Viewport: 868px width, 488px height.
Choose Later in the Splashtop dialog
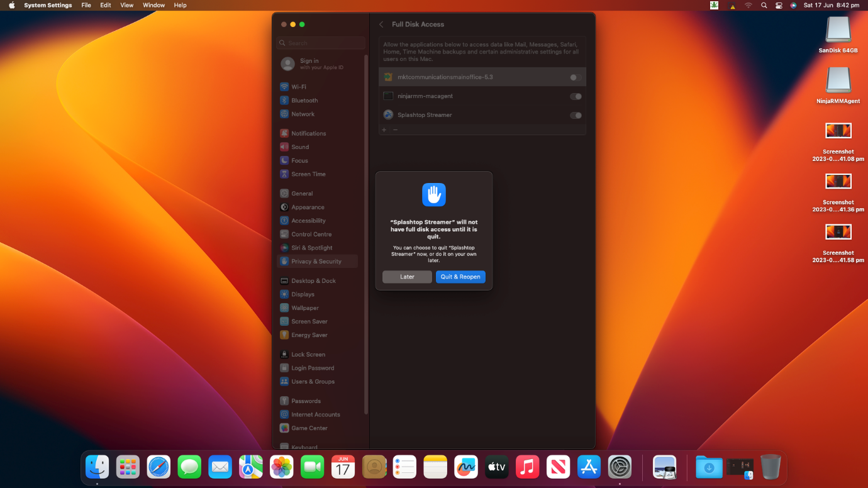[x=407, y=277]
